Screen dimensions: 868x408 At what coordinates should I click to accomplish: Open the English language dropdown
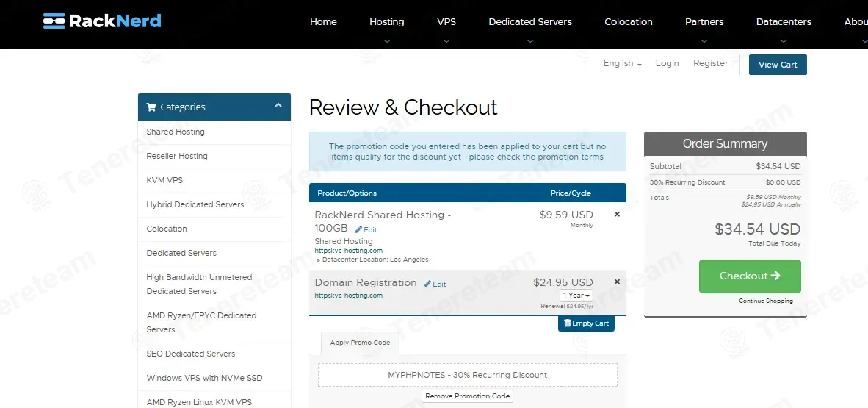622,63
